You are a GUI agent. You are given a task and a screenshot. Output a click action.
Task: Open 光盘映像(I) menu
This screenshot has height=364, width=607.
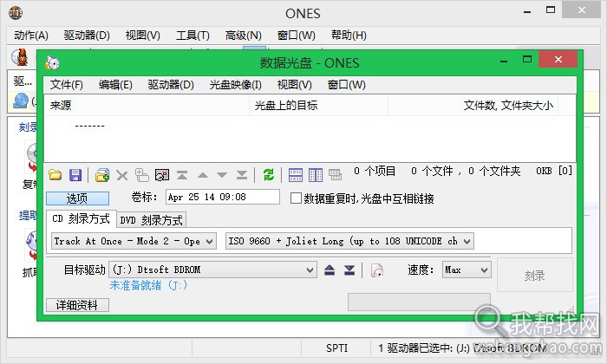pos(235,84)
